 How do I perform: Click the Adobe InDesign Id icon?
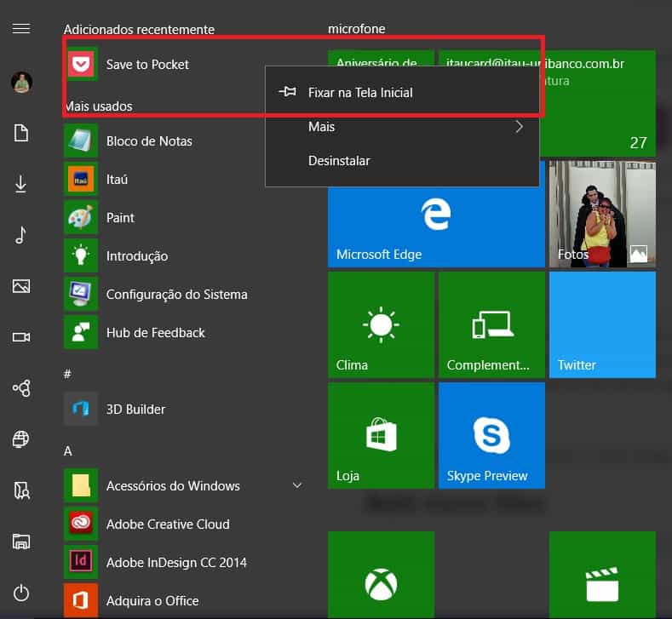click(81, 562)
